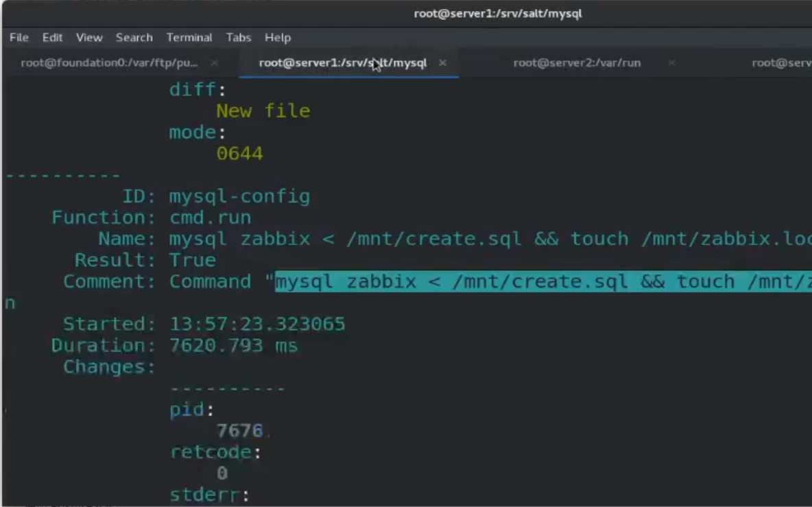This screenshot has width=812, height=507.
Task: Open the View menu
Action: pos(89,37)
